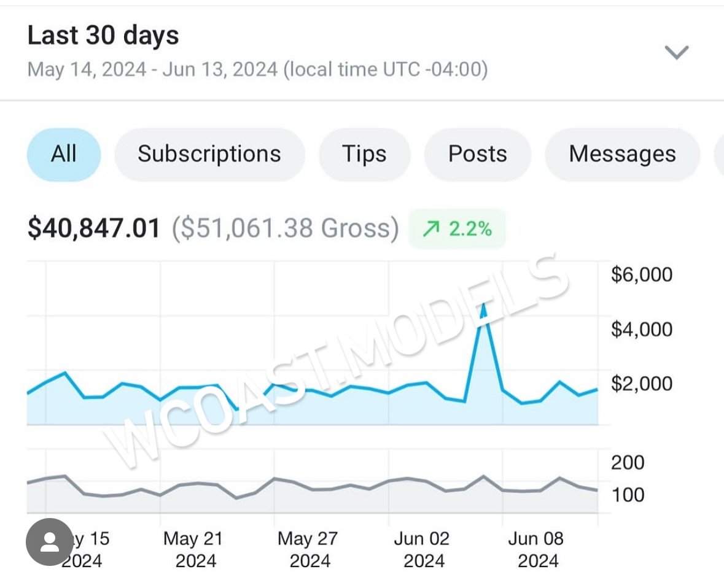Click the $51,061.38 Gross amount
The height and width of the screenshot is (588, 724).
(285, 229)
